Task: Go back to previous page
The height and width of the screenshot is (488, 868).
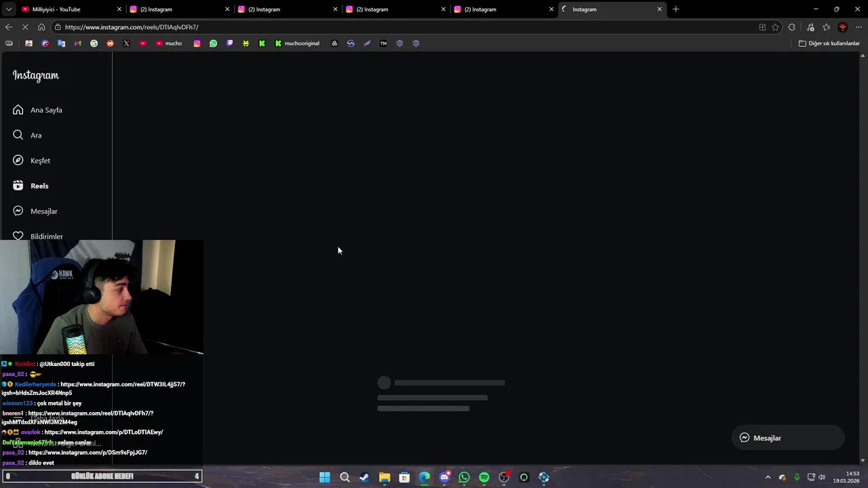Action: (x=8, y=27)
